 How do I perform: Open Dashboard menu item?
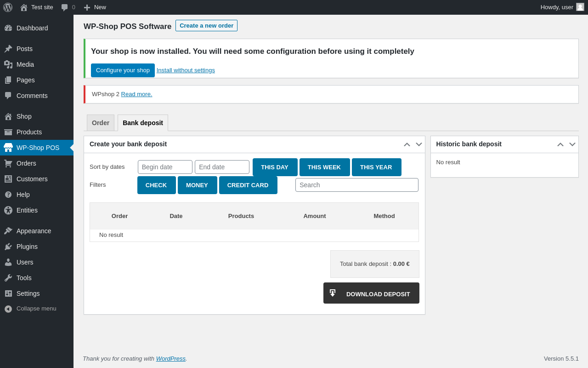coord(37,28)
